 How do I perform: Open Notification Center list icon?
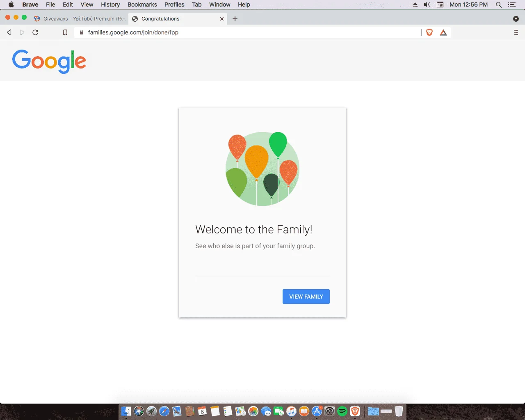(x=512, y=5)
